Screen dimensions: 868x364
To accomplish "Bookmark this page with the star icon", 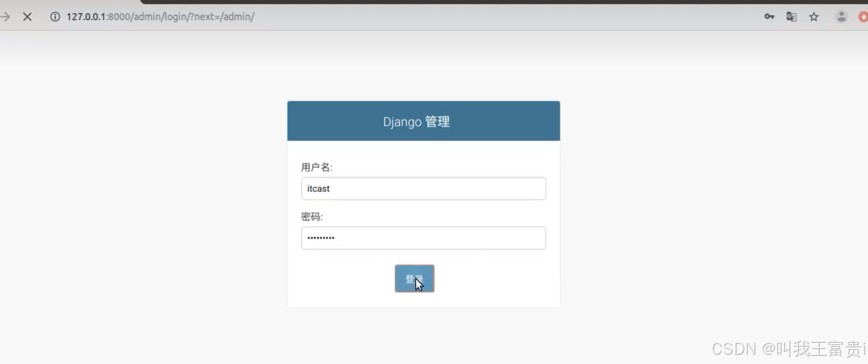I will point(814,17).
